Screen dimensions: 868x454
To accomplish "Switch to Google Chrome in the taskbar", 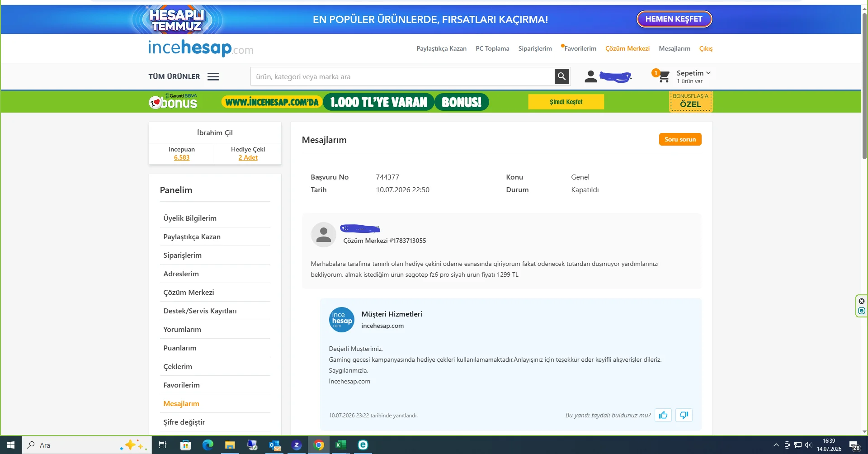I will tap(319, 445).
